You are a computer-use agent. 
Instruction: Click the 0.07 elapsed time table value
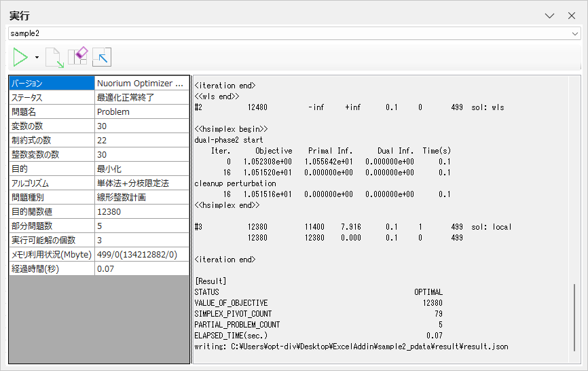(142, 268)
